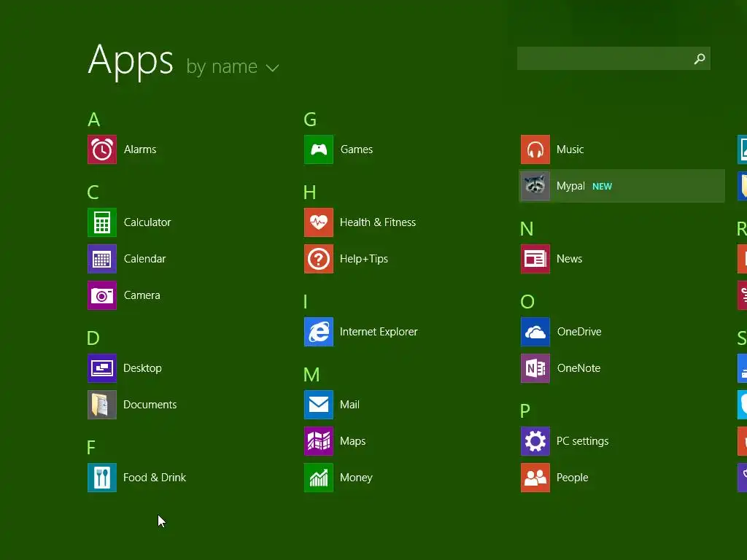Click the letter I group header
The height and width of the screenshot is (560, 747).
tap(306, 302)
